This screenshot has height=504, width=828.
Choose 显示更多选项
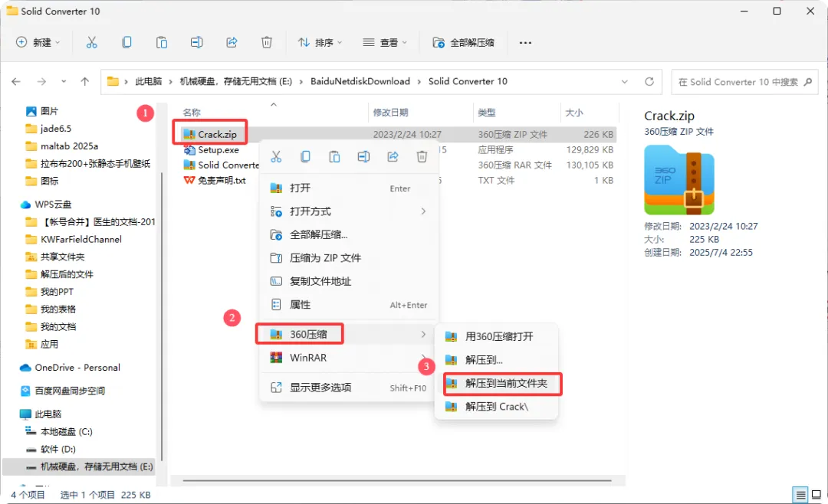pos(349,388)
